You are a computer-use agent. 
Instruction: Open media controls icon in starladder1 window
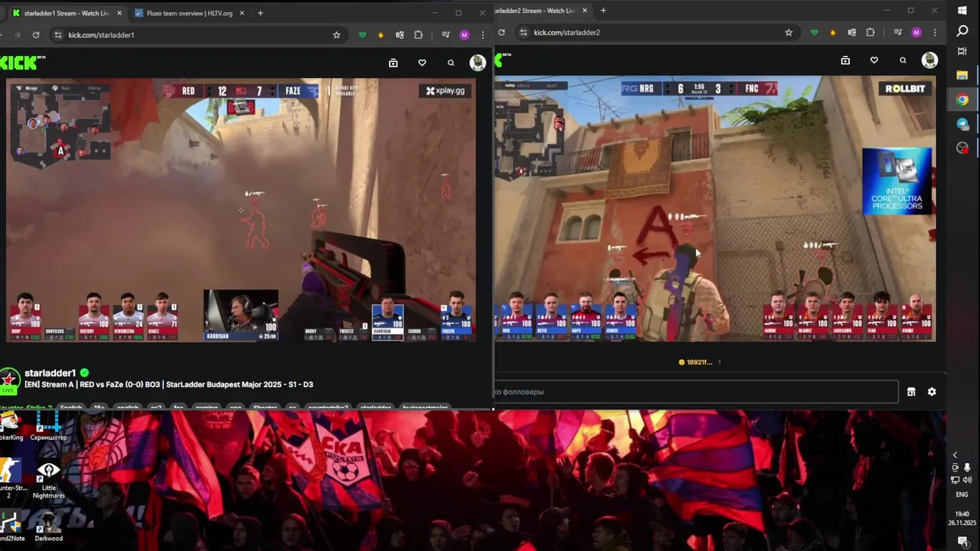446,34
